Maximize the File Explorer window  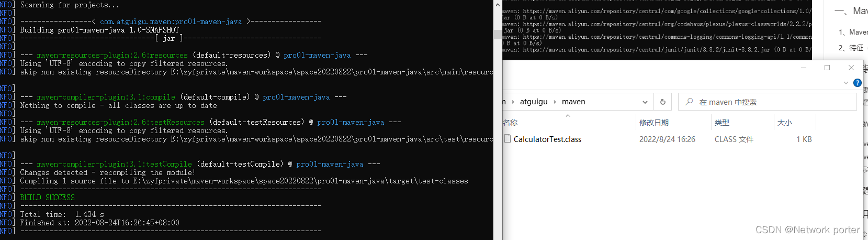click(827, 68)
